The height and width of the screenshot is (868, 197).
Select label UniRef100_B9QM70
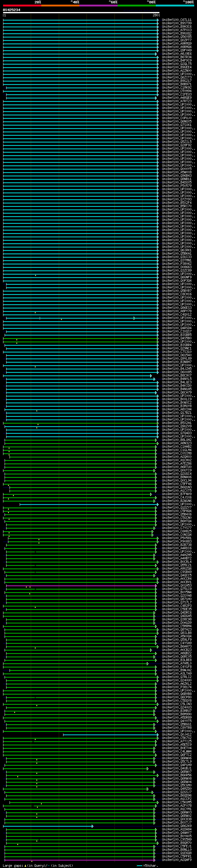[x=177, y=843]
